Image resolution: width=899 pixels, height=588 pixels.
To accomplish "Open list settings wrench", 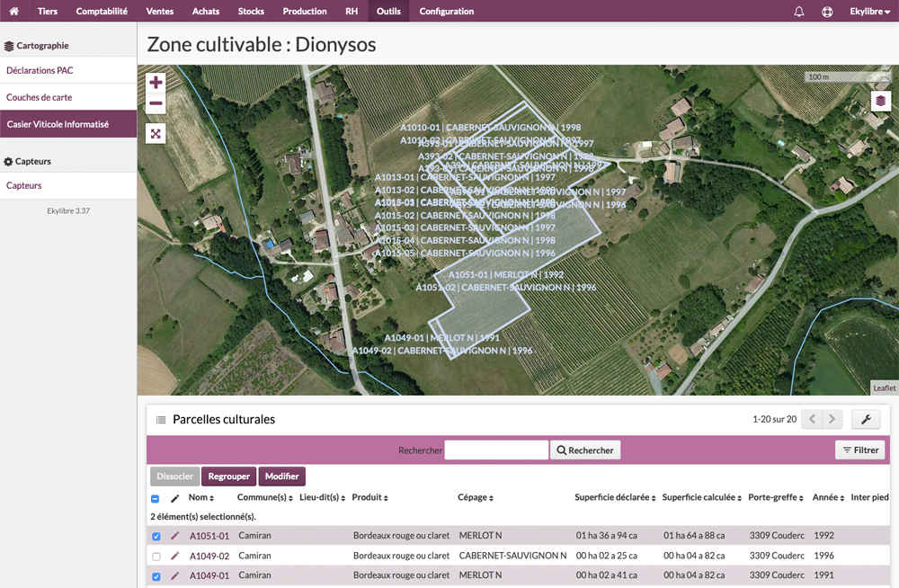I will click(x=867, y=419).
